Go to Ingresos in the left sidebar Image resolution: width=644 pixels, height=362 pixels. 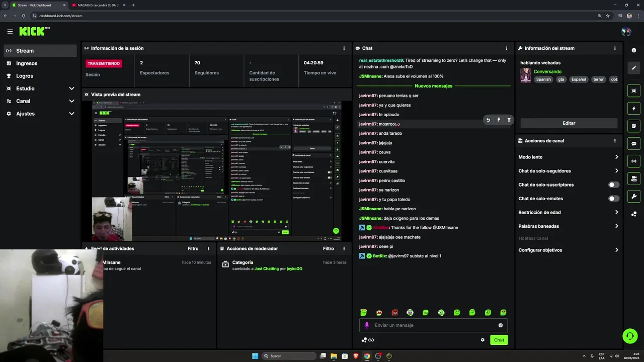[40, 63]
